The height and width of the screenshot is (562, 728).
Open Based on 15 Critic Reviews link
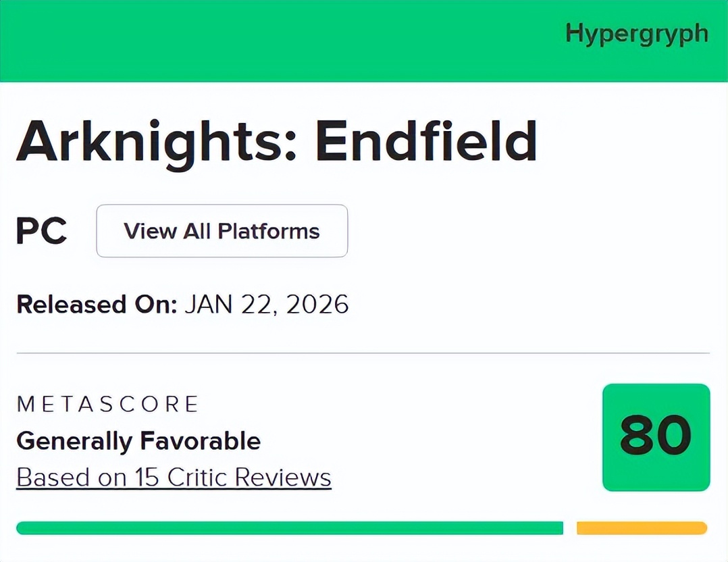point(174,478)
